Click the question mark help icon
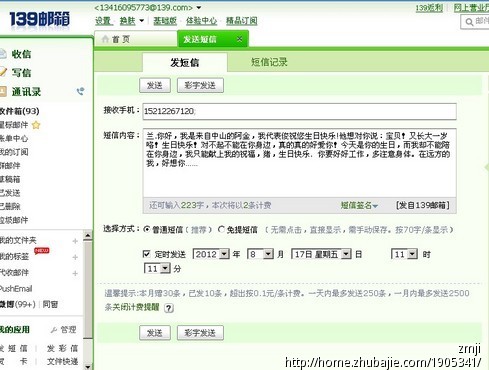Screen dimensions: 489x370 click(169, 308)
